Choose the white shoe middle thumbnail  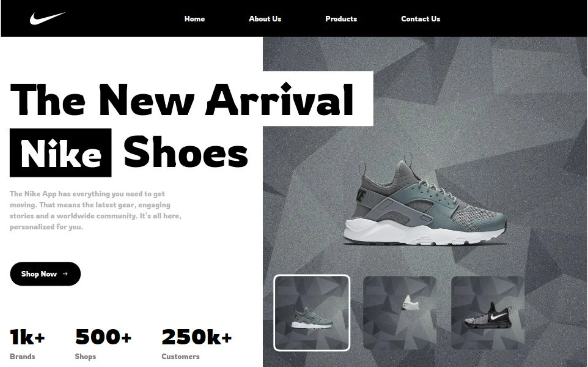400,313
